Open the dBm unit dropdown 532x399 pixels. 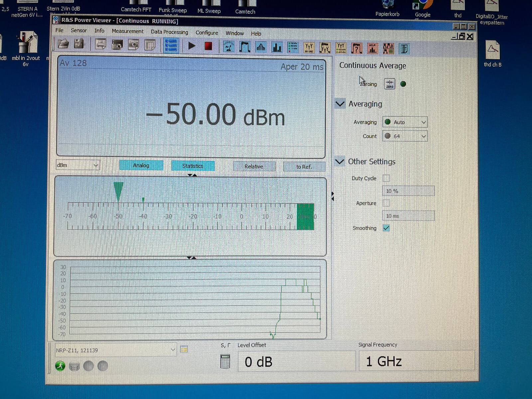78,165
